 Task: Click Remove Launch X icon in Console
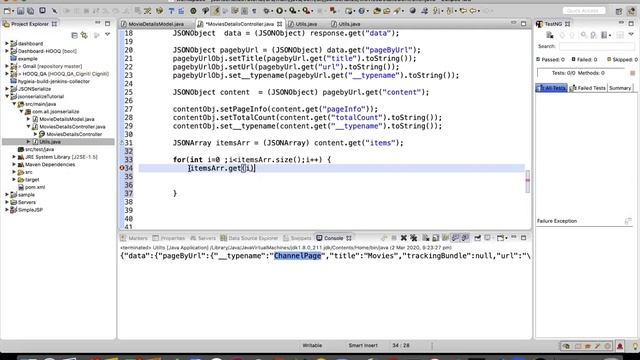404,238
